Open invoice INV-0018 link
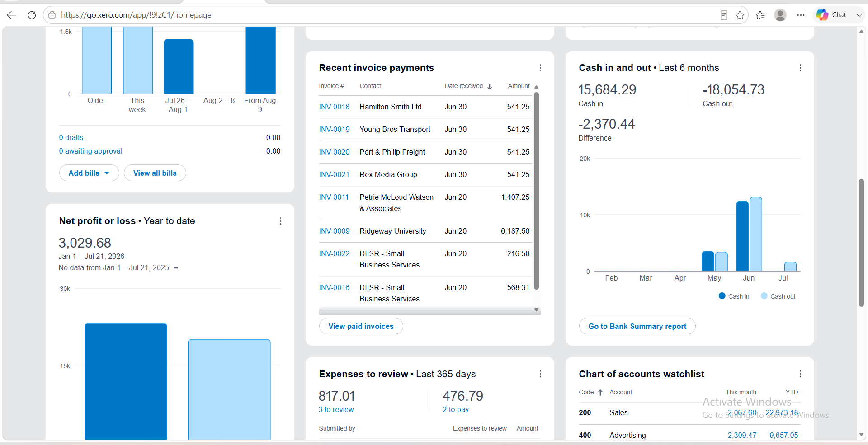Screen dimensions: 868x445 (334, 107)
